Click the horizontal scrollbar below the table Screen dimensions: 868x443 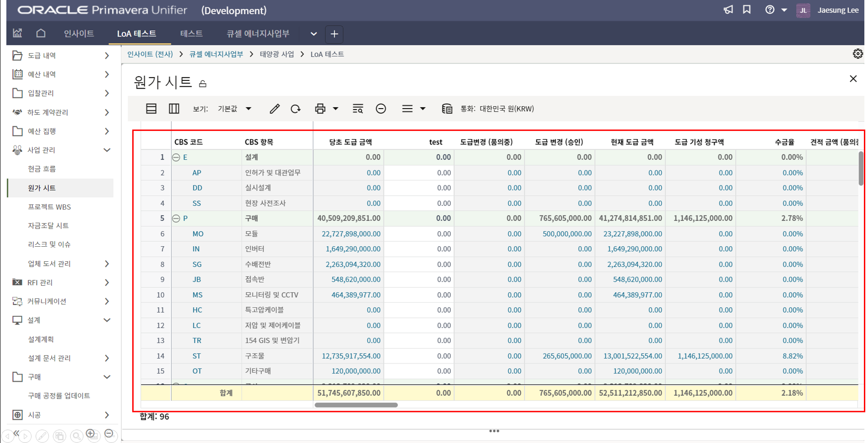(x=356, y=405)
